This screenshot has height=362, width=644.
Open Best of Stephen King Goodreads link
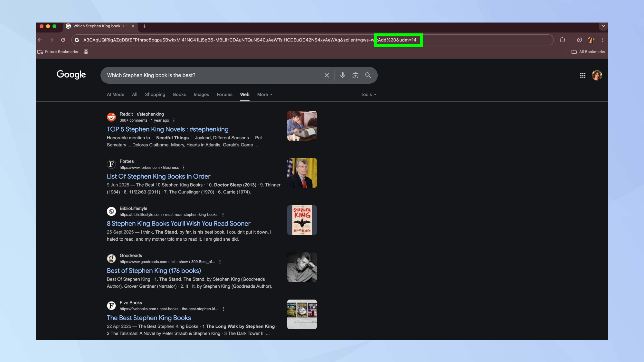(154, 271)
